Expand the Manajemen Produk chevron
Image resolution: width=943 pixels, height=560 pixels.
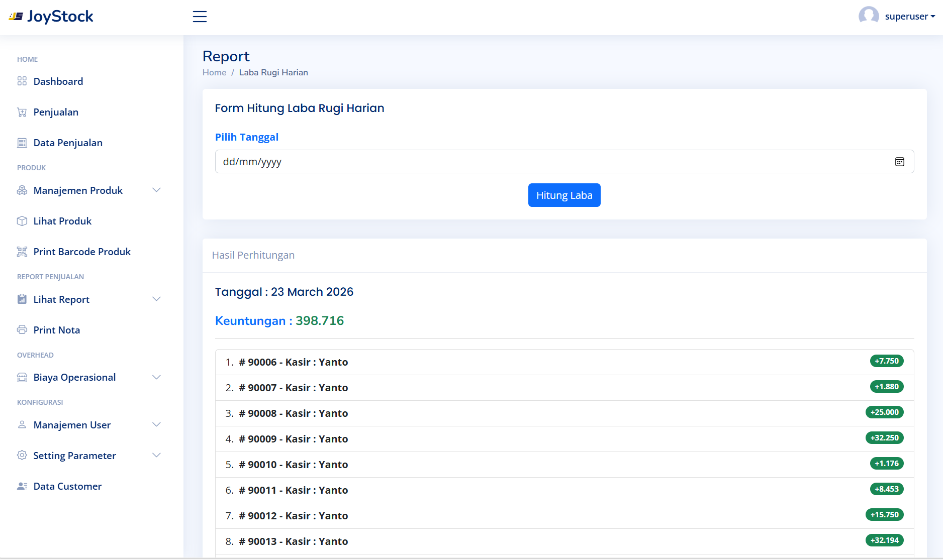pos(156,190)
